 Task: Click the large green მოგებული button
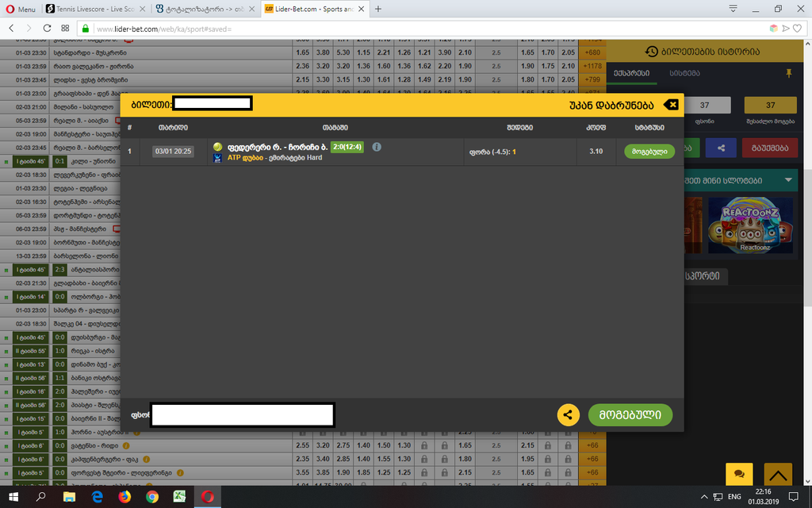(630, 414)
